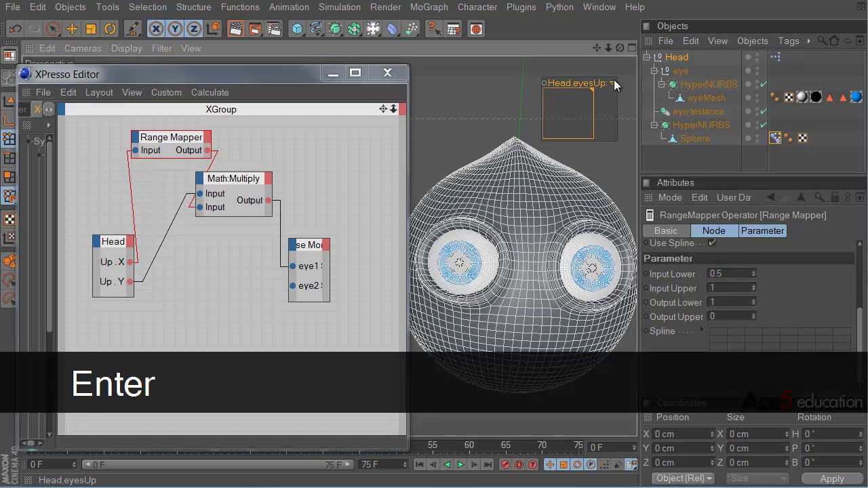Screen dimensions: 868x488
Task: Click the Undo arrow in the toolbar
Action: coord(15,29)
